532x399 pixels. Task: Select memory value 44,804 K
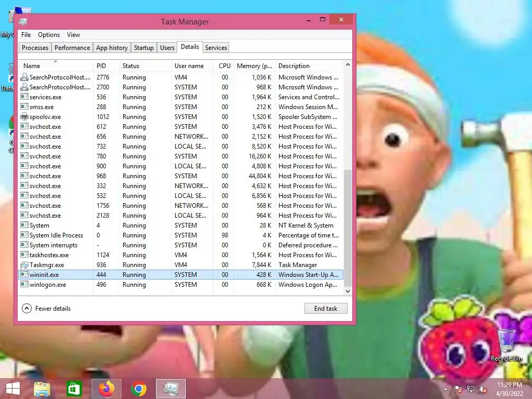(x=260, y=176)
